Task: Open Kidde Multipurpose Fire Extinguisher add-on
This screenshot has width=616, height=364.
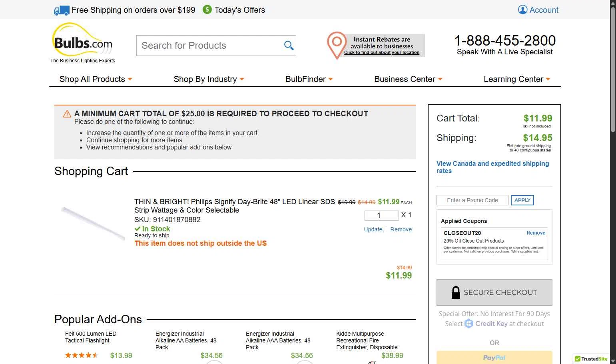Action: click(367, 340)
